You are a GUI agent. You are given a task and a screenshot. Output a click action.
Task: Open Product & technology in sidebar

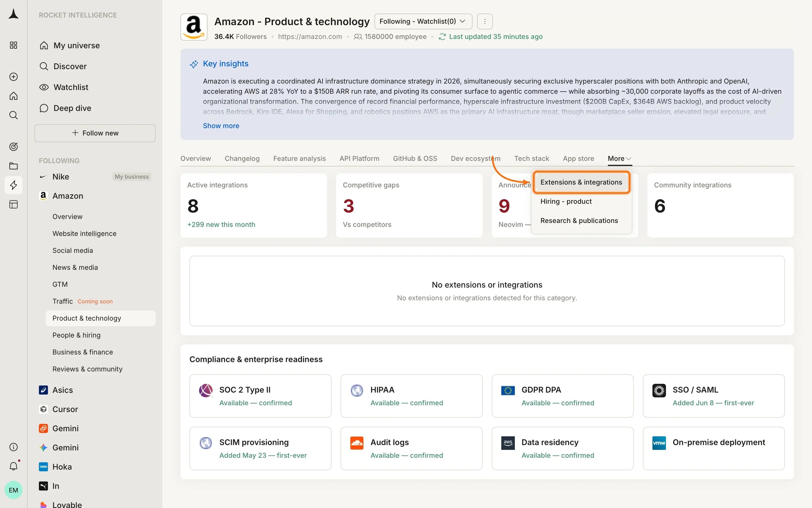coord(101,318)
